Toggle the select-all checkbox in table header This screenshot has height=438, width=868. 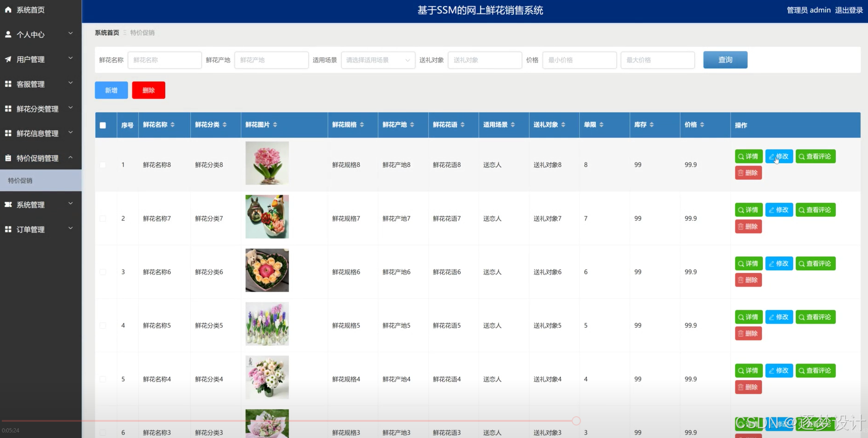pos(103,125)
